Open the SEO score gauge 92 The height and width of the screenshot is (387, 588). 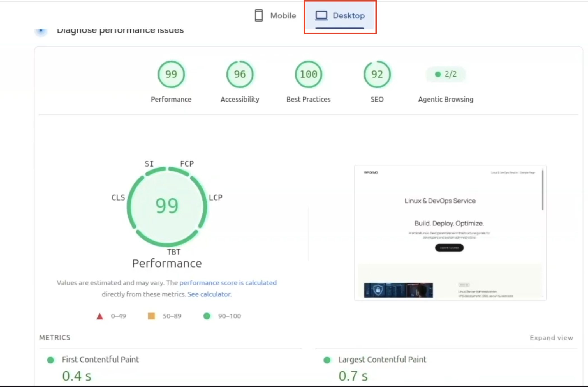pos(377,74)
